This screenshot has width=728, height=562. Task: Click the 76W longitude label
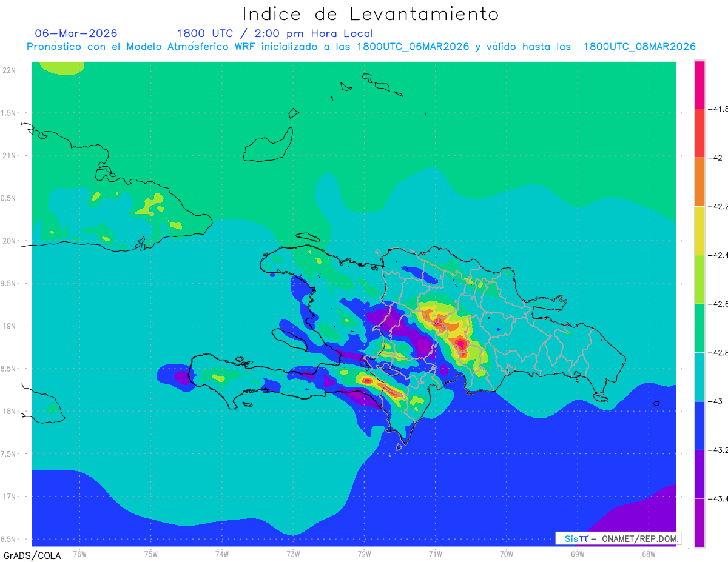(x=79, y=554)
